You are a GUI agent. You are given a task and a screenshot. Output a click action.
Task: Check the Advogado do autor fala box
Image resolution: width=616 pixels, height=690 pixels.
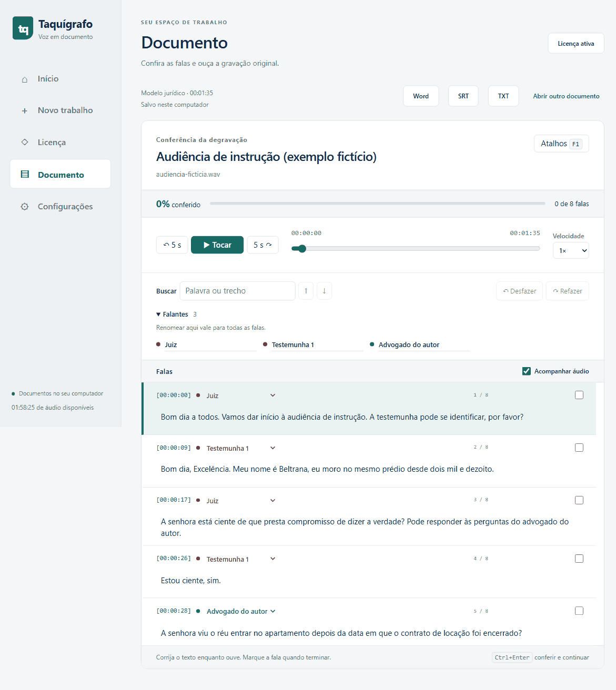pyautogui.click(x=579, y=611)
